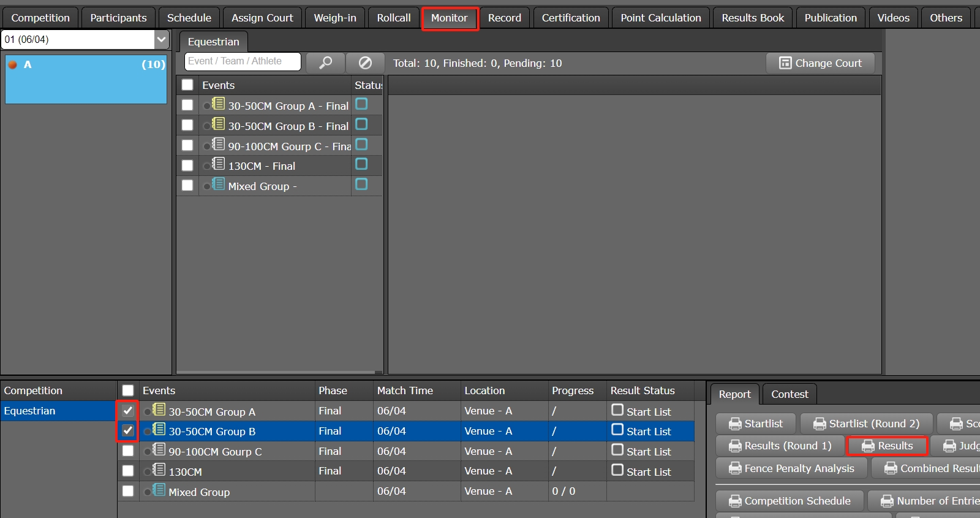This screenshot has width=980, height=518.
Task: Uncheck the 30-50CM Group A checkbox
Action: point(127,411)
